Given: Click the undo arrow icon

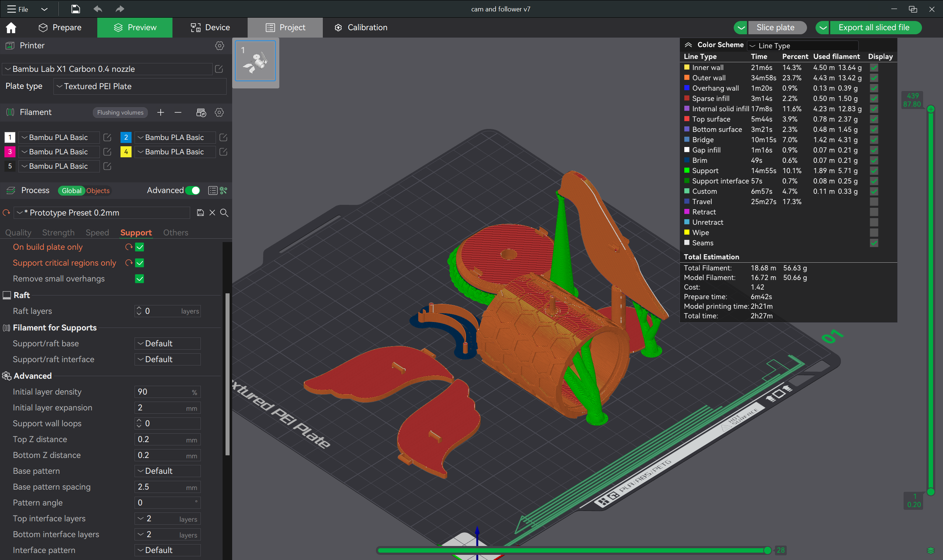Looking at the screenshot, I should coord(98,9).
